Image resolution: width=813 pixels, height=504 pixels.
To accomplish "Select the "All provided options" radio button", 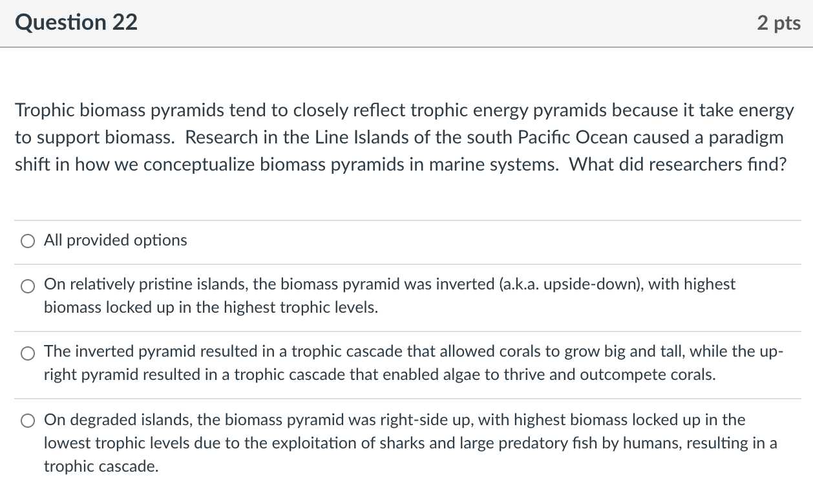I will [x=27, y=241].
